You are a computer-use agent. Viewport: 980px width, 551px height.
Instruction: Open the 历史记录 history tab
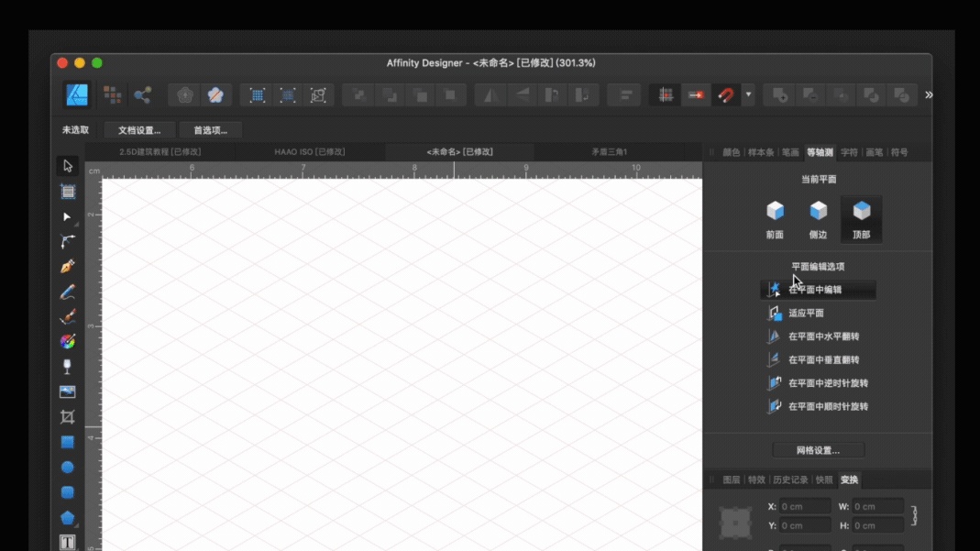[790, 479]
